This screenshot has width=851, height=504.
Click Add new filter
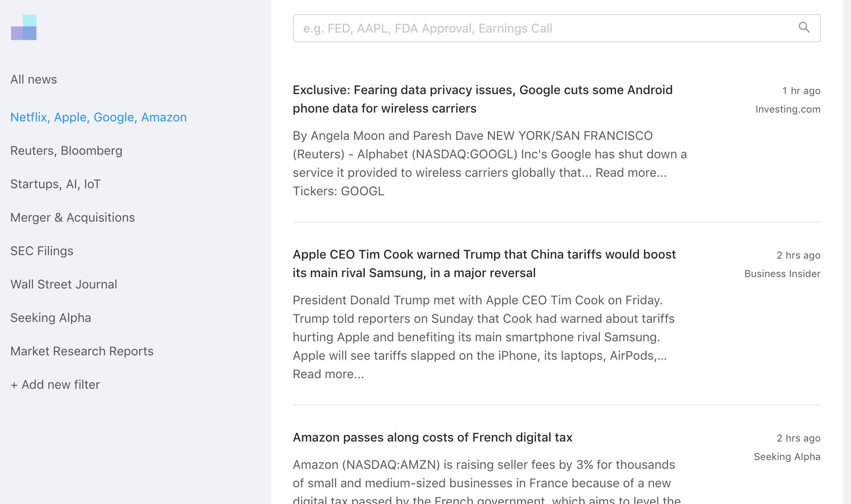pos(55,385)
